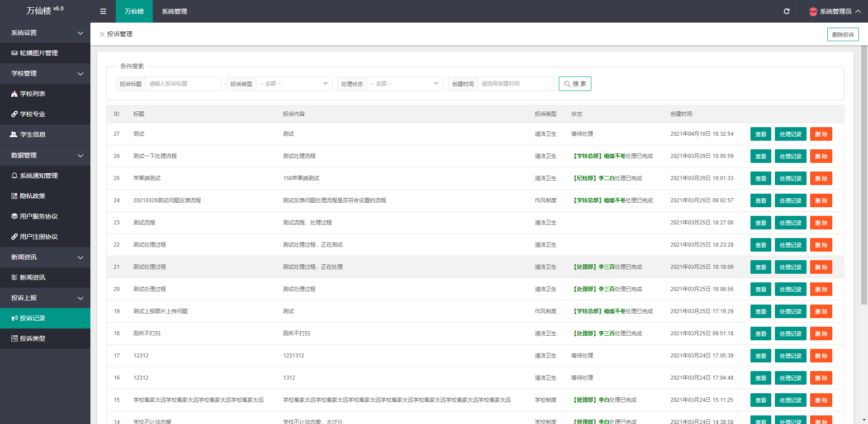Image resolution: width=868 pixels, height=424 pixels.
Task: Click the 学校列表 school icon
Action: point(14,94)
